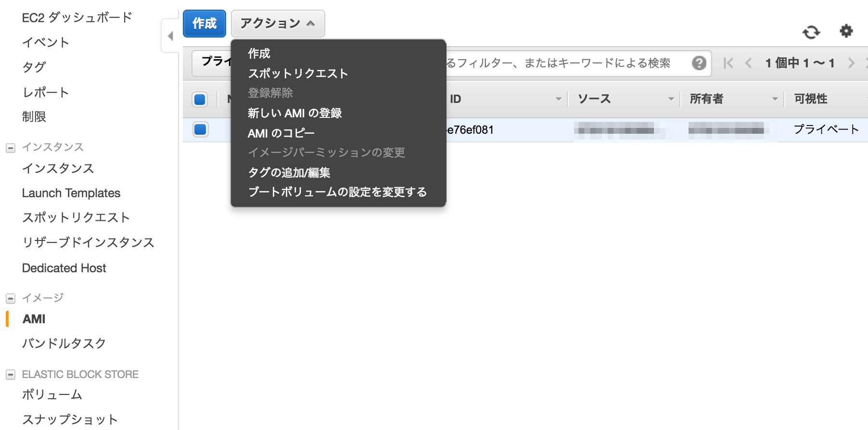Toggle the select-all checkbox in table header
868x430 pixels.
[200, 100]
